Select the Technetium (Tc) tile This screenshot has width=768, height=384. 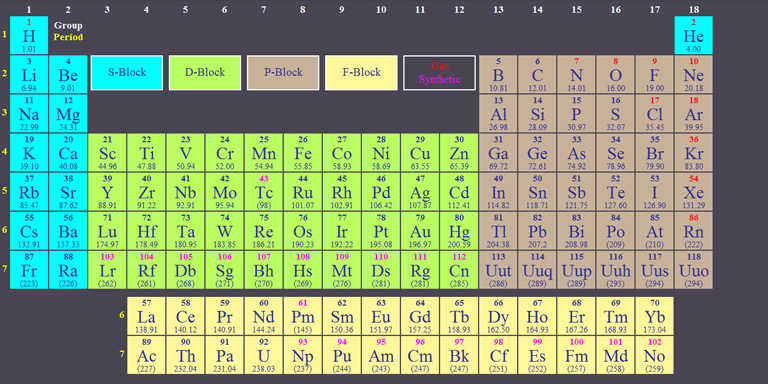pos(264,192)
